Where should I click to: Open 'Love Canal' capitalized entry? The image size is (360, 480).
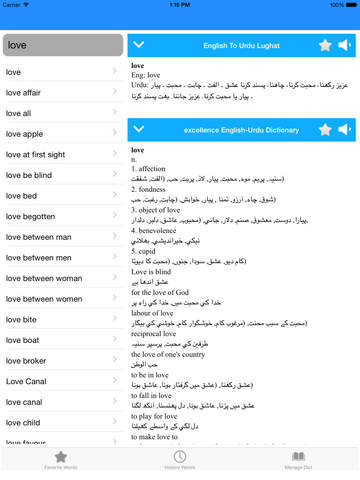click(62, 381)
